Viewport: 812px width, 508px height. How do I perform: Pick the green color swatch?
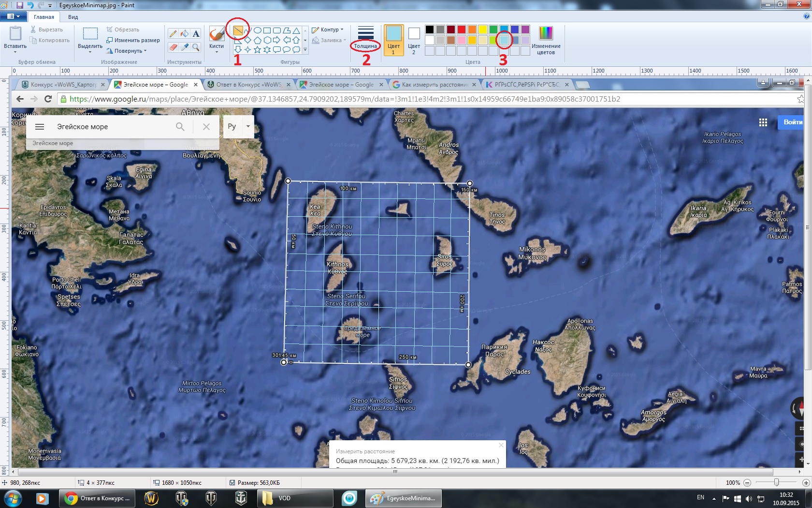(493, 30)
